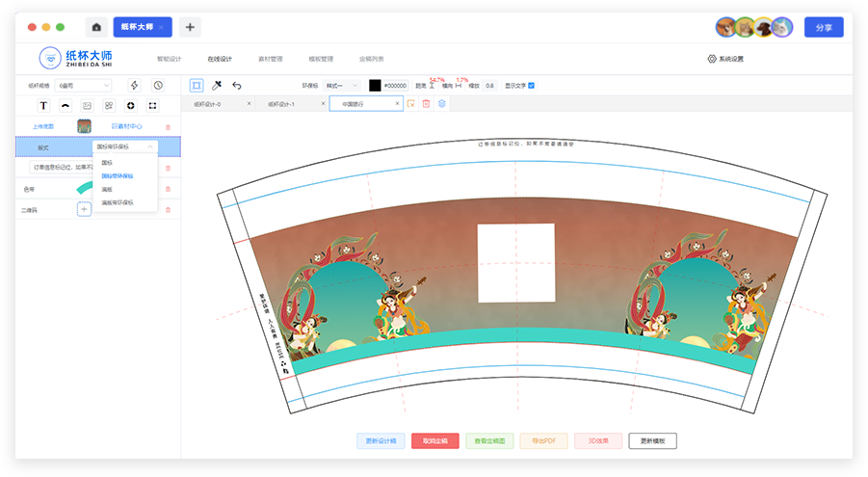Click the horizontal spacing icon

(x=459, y=86)
